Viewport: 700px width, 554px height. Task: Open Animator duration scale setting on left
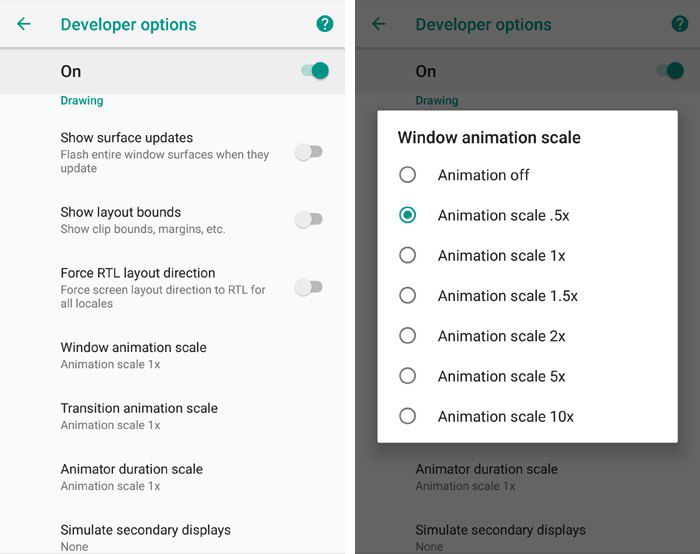[172, 477]
